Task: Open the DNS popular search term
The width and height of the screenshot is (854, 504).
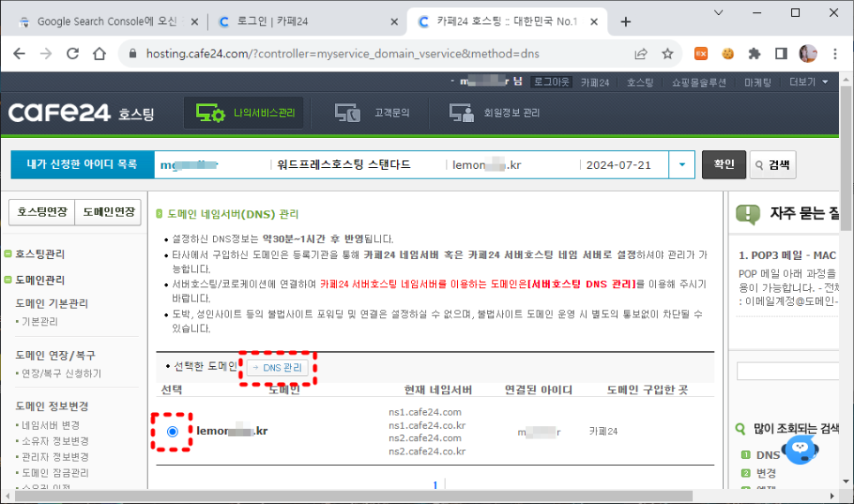Action: point(767,455)
